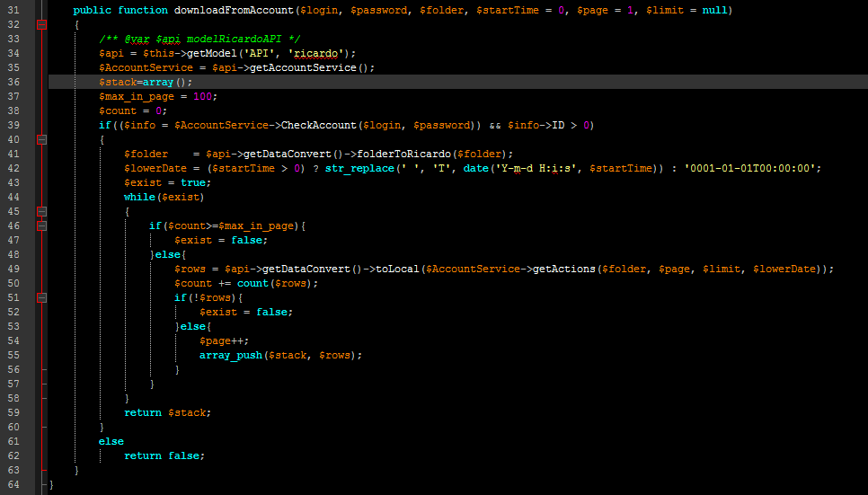
Task: Collapse the fold marker on line 51
Action: [41, 298]
